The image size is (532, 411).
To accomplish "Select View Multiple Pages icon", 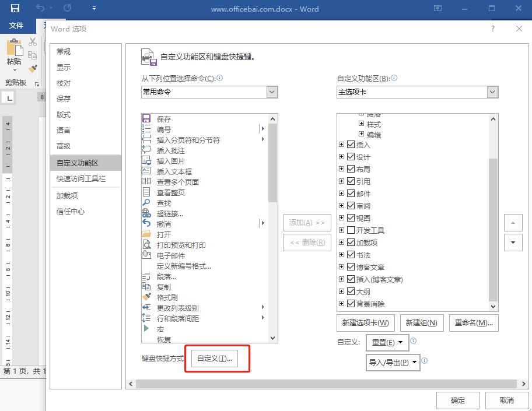I will pos(146,182).
